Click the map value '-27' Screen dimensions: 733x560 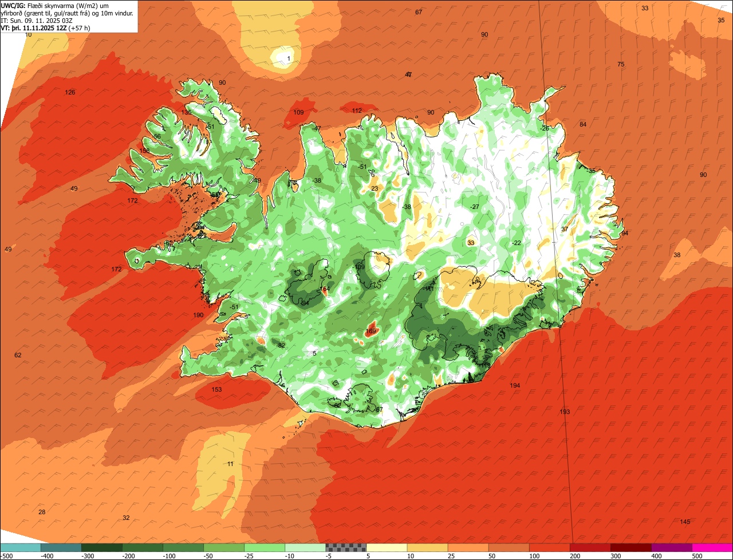point(475,207)
